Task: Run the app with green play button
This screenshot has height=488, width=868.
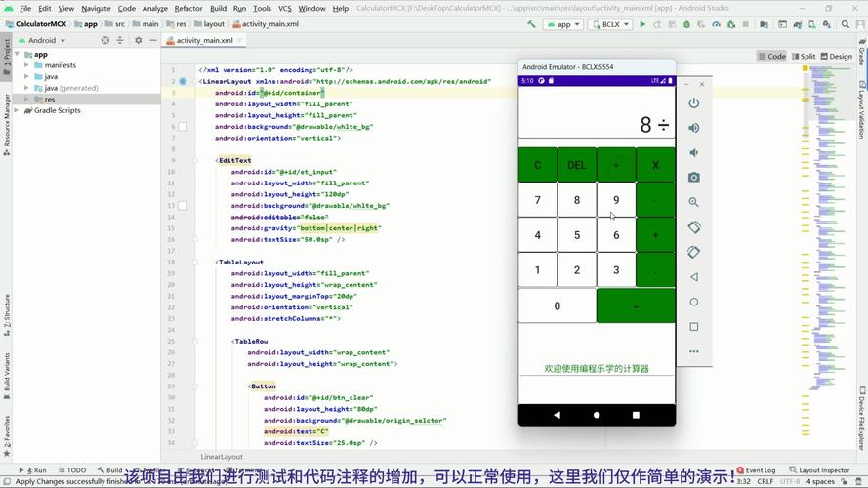Action: click(x=642, y=24)
